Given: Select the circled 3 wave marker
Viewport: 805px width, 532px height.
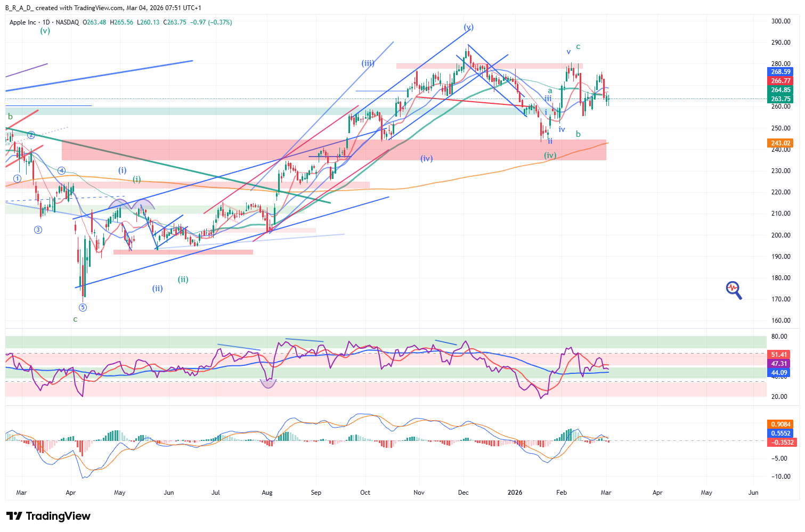Looking at the screenshot, I should [x=38, y=230].
